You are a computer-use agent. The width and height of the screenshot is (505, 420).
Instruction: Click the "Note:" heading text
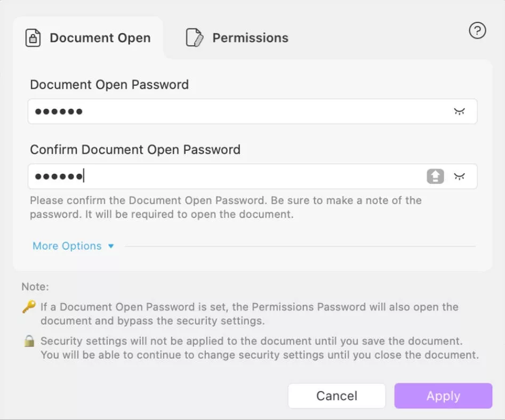pyautogui.click(x=35, y=287)
